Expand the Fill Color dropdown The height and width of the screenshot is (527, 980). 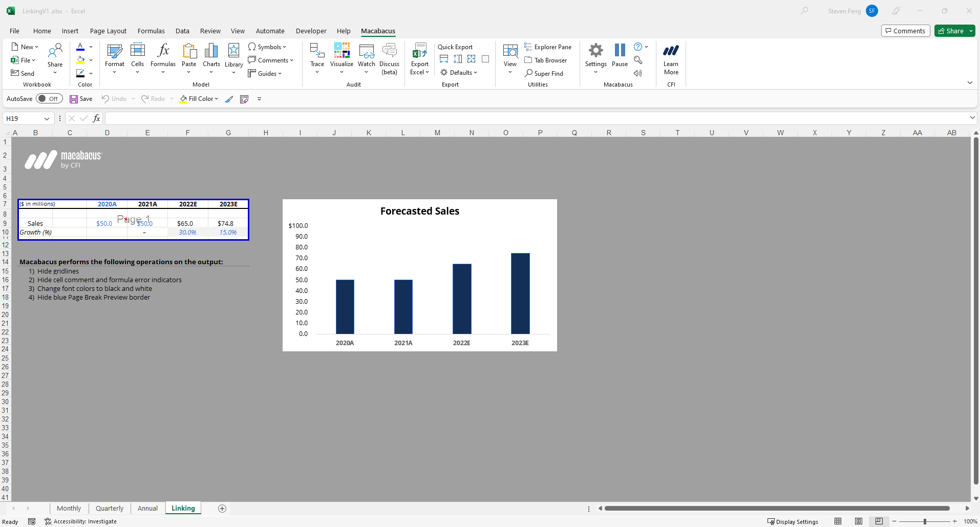[x=217, y=99]
